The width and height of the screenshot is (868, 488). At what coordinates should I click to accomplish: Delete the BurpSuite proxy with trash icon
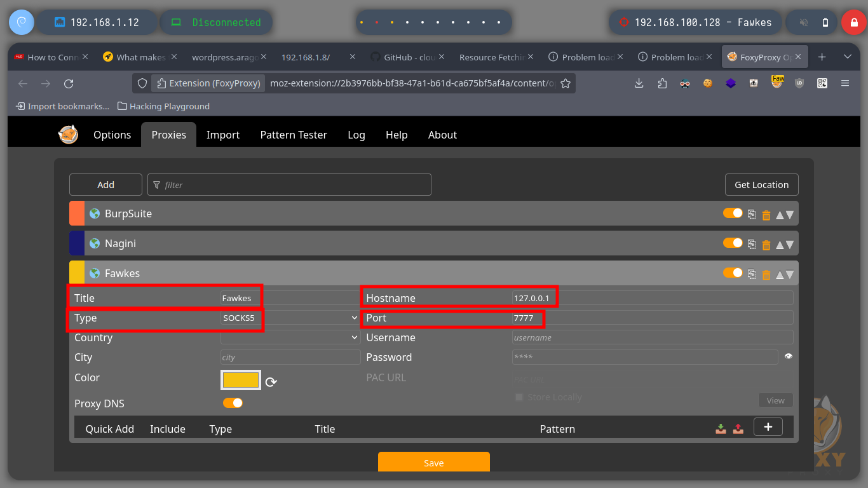click(766, 215)
